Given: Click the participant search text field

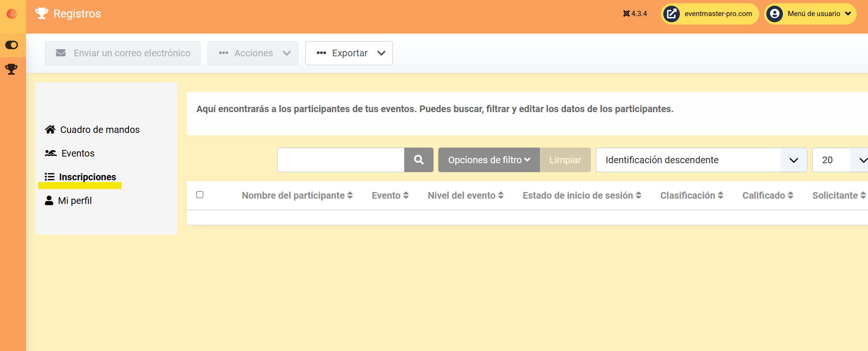Looking at the screenshot, I should pos(340,160).
